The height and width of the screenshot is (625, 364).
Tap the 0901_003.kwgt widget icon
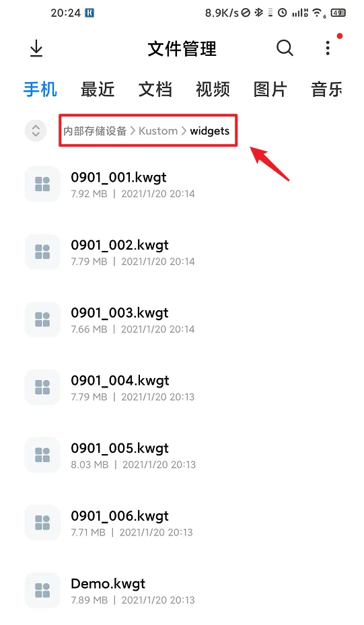pyautogui.click(x=42, y=320)
